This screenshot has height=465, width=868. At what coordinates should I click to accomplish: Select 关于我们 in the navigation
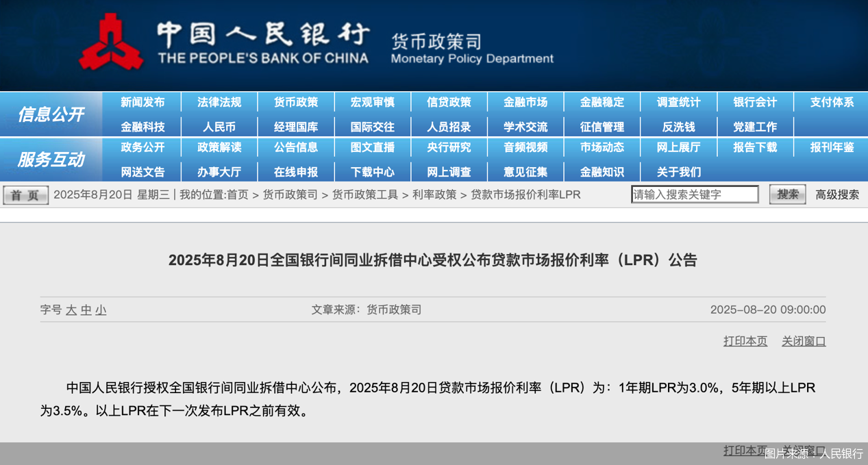coord(679,172)
